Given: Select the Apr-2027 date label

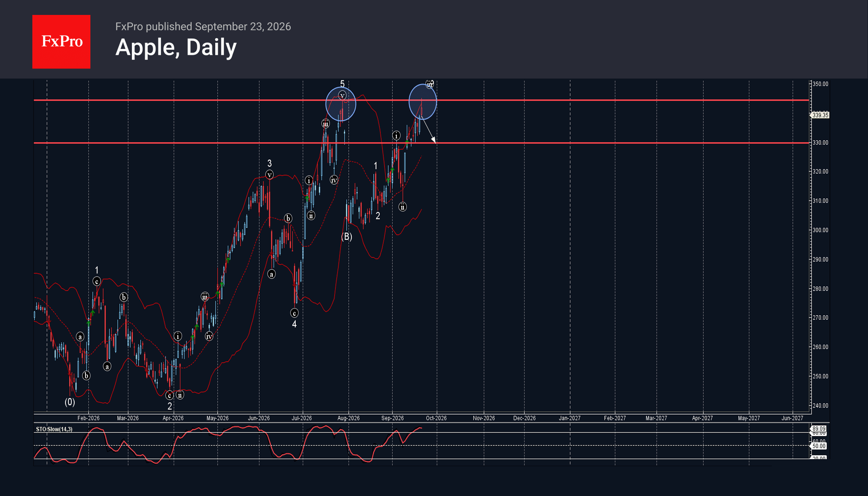Looking at the screenshot, I should (x=702, y=418).
